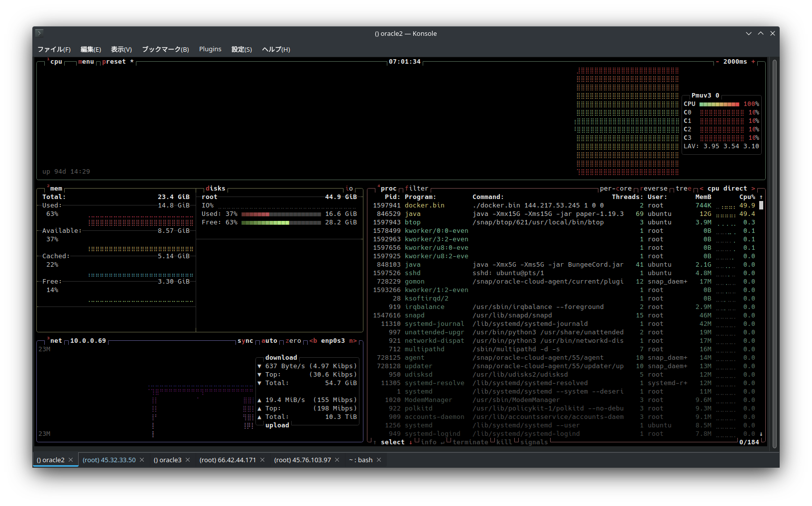Image resolution: width=812 pixels, height=506 pixels.
Task: Close the 45.32.33.50 tab using its X
Action: [x=142, y=460]
